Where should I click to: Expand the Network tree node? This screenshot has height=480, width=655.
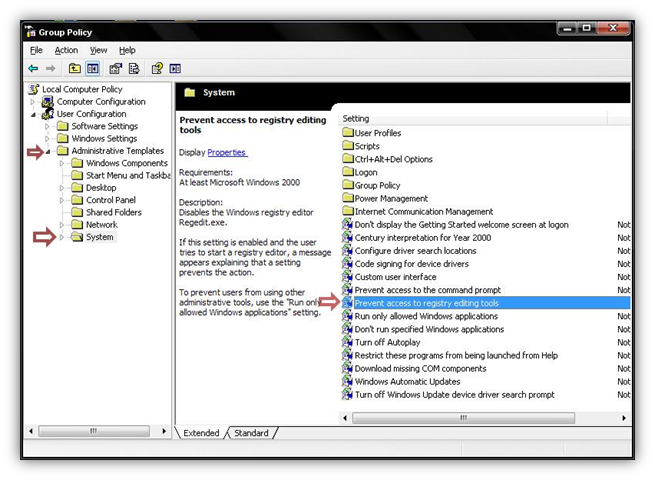(62, 225)
